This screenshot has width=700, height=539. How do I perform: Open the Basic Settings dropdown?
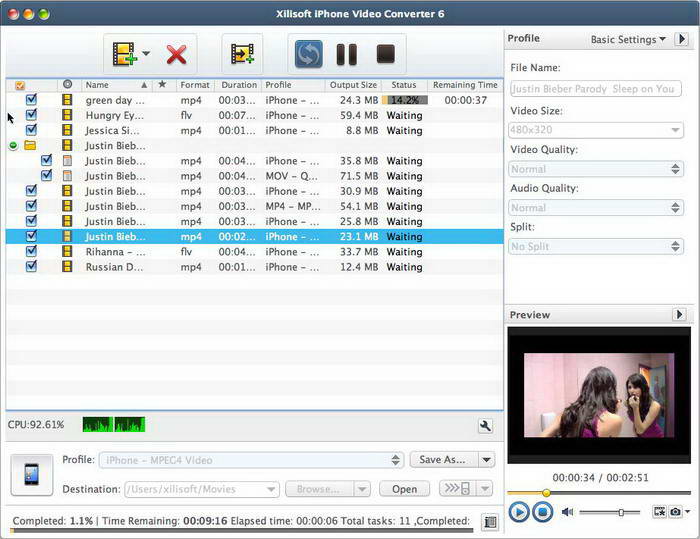coord(628,39)
